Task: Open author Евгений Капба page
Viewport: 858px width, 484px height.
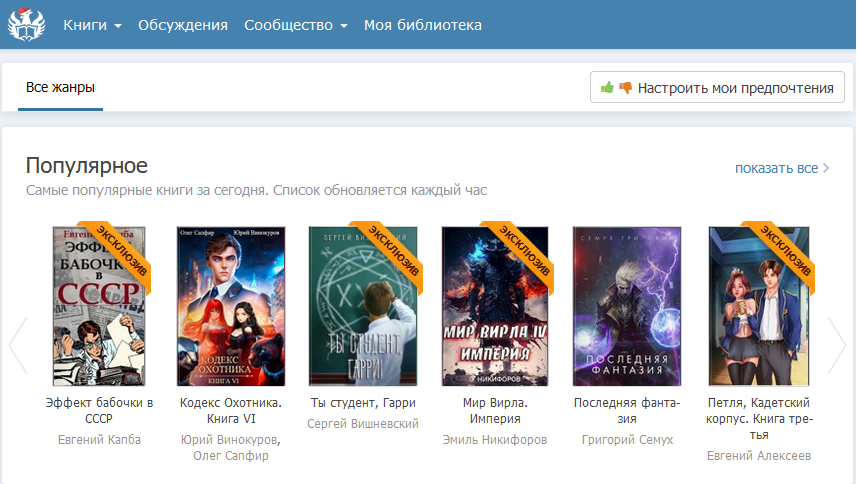Action: (x=99, y=440)
